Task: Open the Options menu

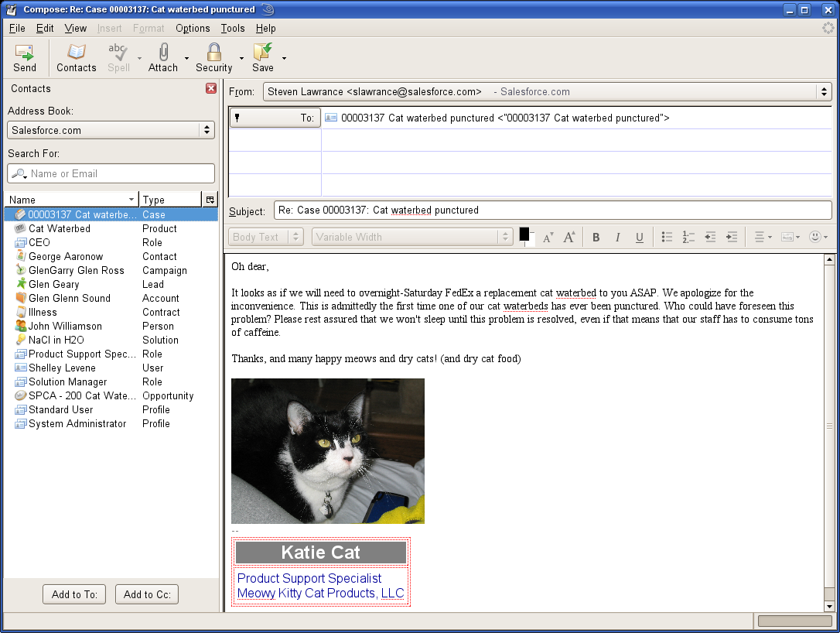Action: tap(193, 29)
